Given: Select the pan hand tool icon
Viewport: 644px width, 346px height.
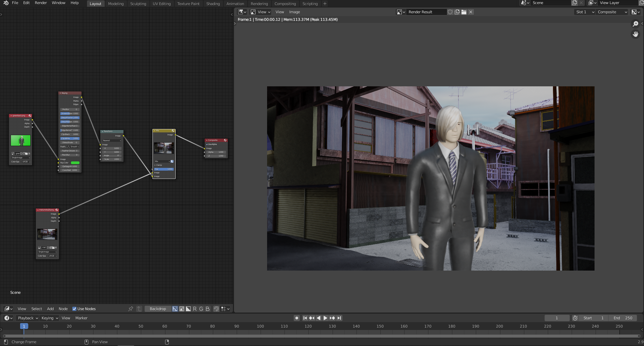Looking at the screenshot, I should point(635,34).
